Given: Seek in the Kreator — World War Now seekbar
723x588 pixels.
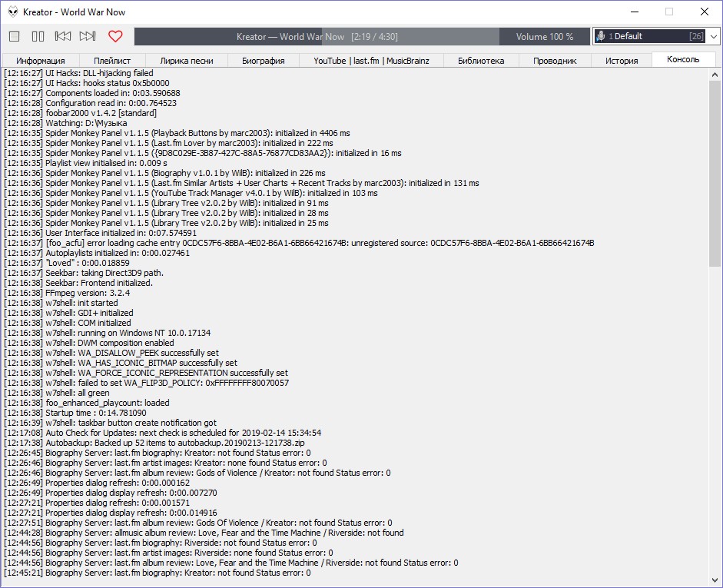Looking at the screenshot, I should coord(317,36).
